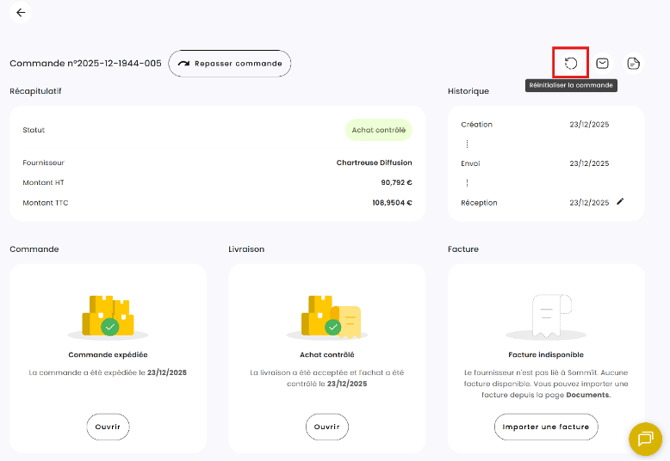This screenshot has width=670, height=461.
Task: Click the Montant TTC amount value
Action: click(392, 203)
